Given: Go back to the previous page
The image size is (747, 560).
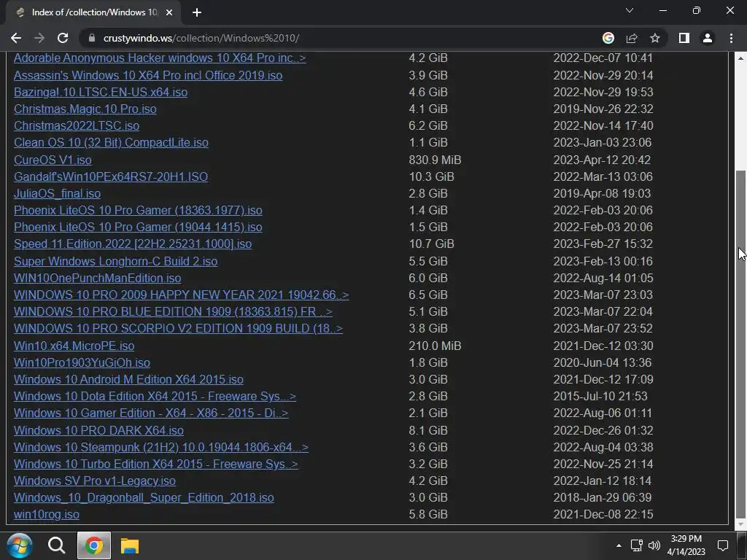Looking at the screenshot, I should (x=16, y=38).
